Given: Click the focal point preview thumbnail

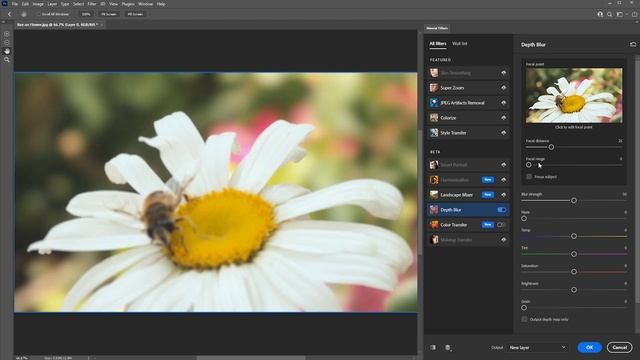Looking at the screenshot, I should pyautogui.click(x=574, y=96).
